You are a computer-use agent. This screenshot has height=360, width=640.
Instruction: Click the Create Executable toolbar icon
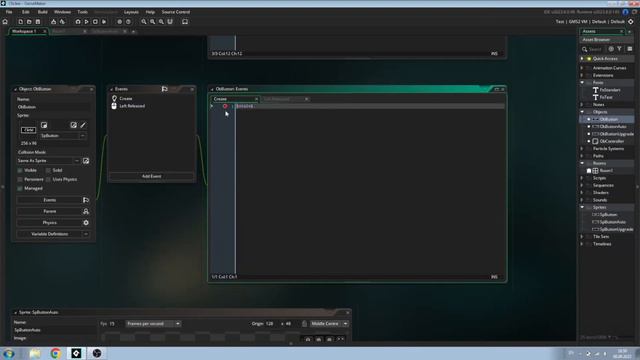click(x=53, y=22)
